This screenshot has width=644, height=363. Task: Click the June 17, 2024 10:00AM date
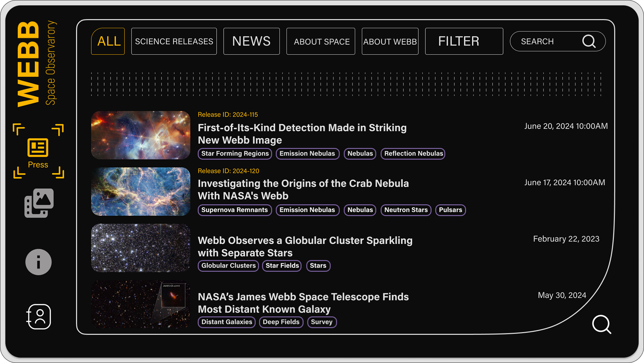565,183
